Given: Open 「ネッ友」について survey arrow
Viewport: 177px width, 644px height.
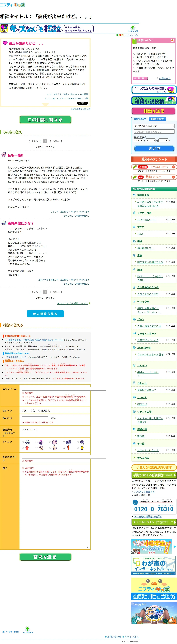Looking at the screenshot, I should [x=173, y=167].
